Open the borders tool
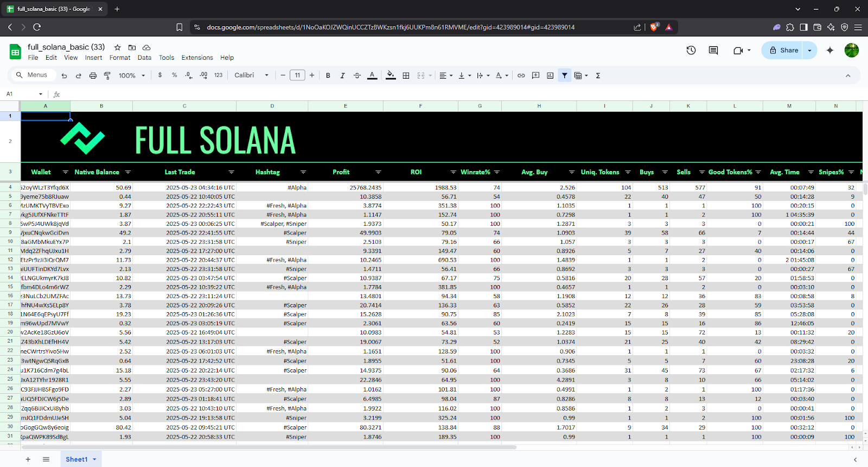Image resolution: width=868 pixels, height=467 pixels. tap(406, 75)
